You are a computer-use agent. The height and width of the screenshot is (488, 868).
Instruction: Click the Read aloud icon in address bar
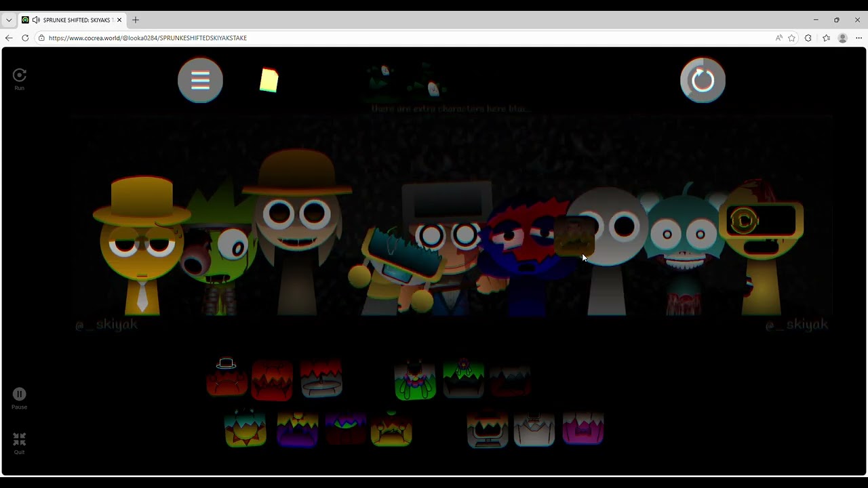coord(778,38)
